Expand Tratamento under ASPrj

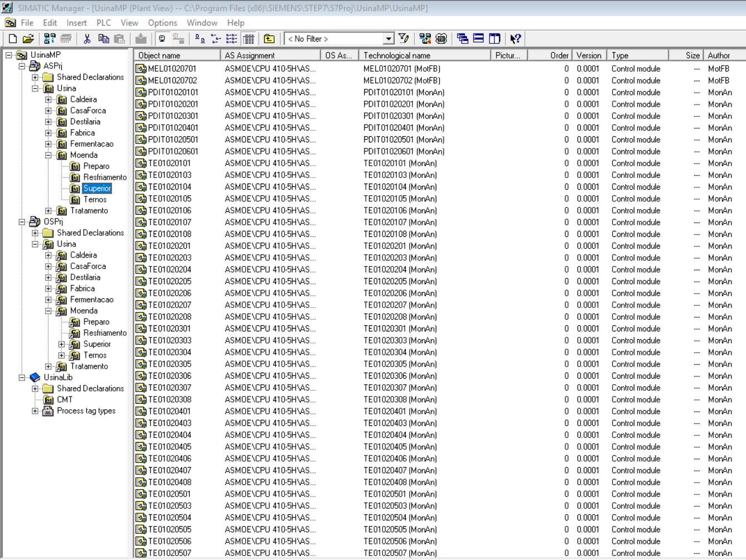click(48, 211)
